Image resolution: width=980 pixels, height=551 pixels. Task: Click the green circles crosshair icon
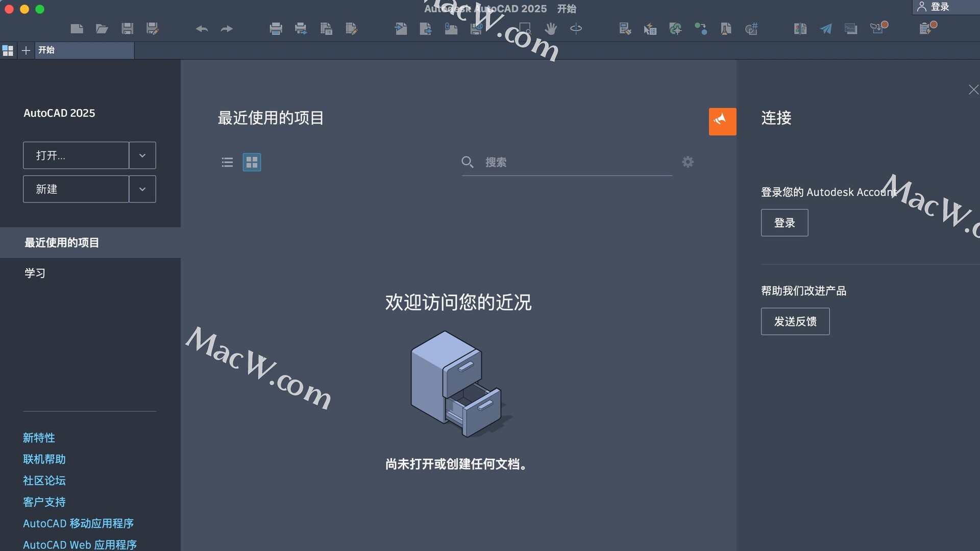click(x=675, y=29)
